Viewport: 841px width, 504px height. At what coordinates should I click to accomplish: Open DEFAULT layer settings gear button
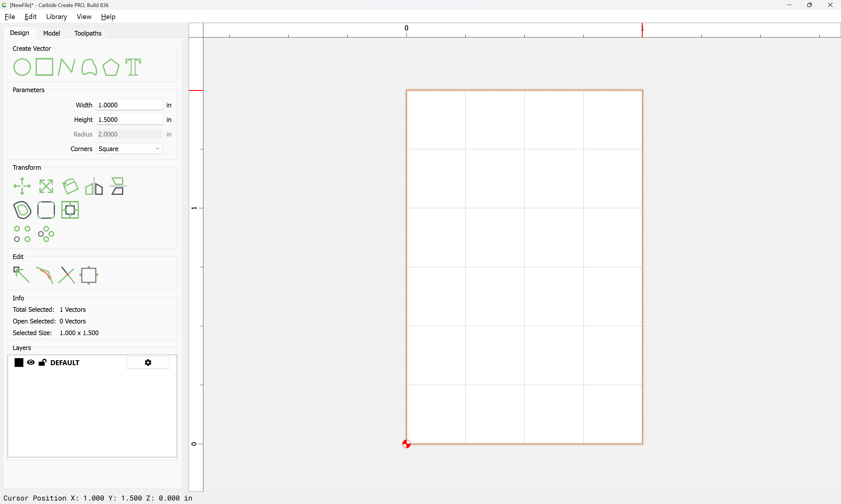148,362
